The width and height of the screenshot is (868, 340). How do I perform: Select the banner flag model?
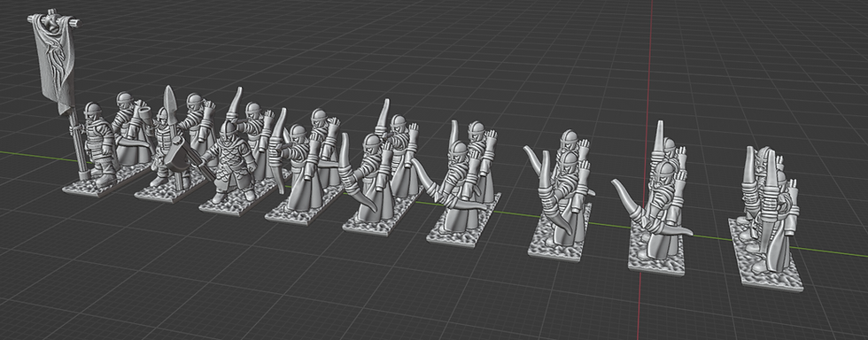pyautogui.click(x=54, y=61)
